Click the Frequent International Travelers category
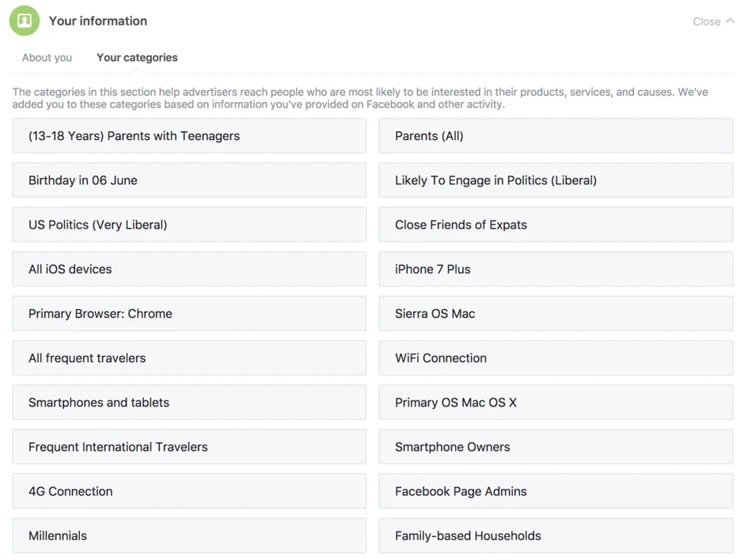 (189, 447)
